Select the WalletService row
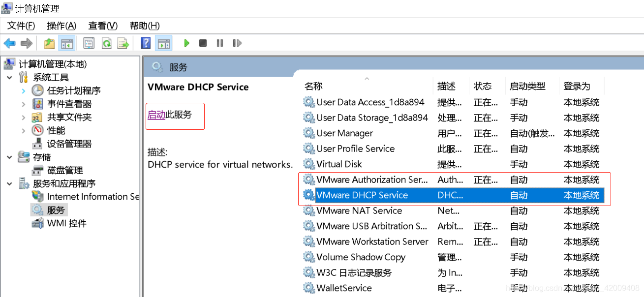Screen dimensions: 644x297 tap(453, 288)
